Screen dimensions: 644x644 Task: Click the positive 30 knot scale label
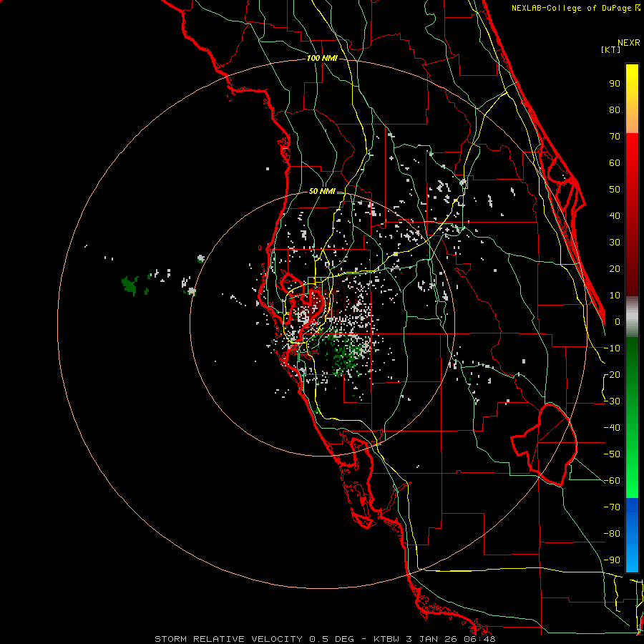[x=615, y=243]
